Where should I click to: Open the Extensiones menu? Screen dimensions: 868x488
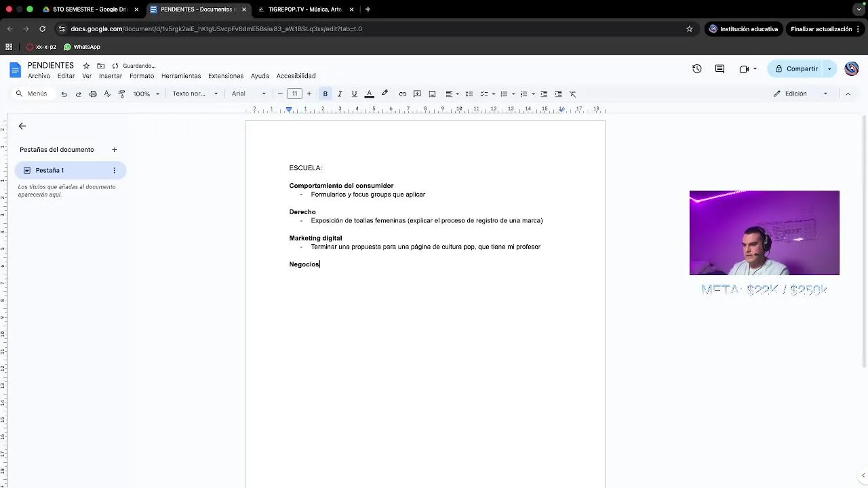tap(226, 76)
